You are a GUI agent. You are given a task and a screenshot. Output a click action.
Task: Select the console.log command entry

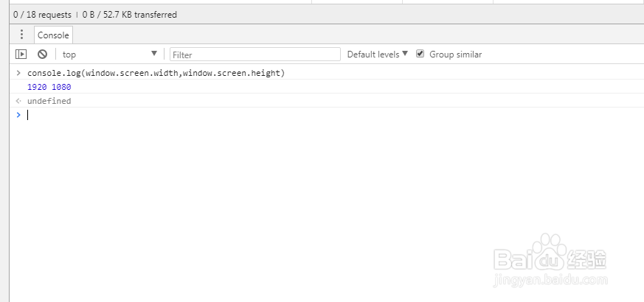coord(156,73)
